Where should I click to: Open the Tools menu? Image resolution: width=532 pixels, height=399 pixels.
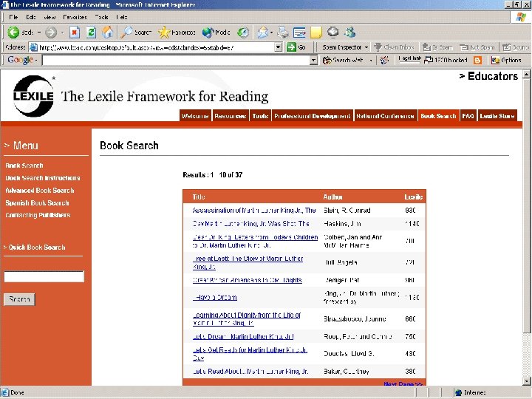pos(101,17)
